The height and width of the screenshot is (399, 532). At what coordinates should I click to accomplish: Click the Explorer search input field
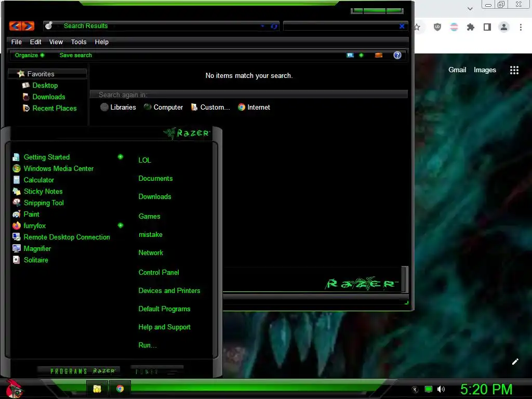(341, 26)
